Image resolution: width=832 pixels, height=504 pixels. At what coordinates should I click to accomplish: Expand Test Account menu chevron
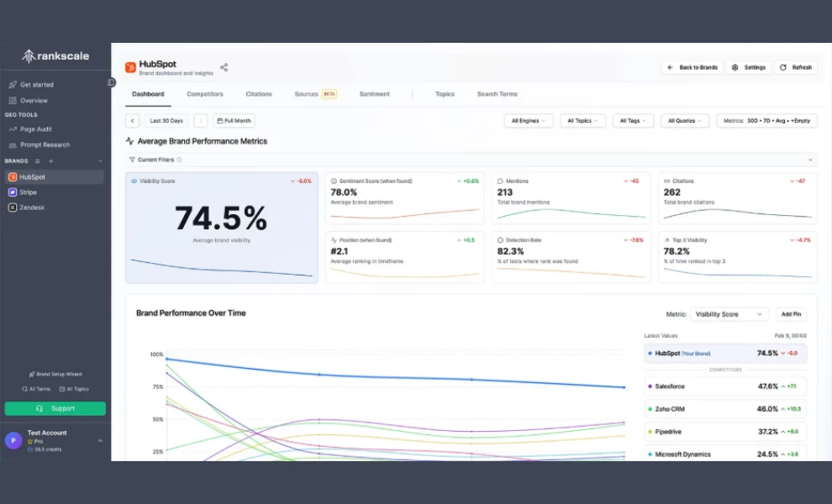pyautogui.click(x=100, y=440)
